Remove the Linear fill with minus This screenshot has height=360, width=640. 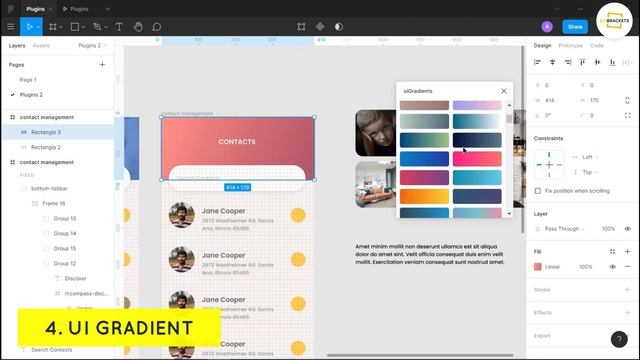(627, 267)
